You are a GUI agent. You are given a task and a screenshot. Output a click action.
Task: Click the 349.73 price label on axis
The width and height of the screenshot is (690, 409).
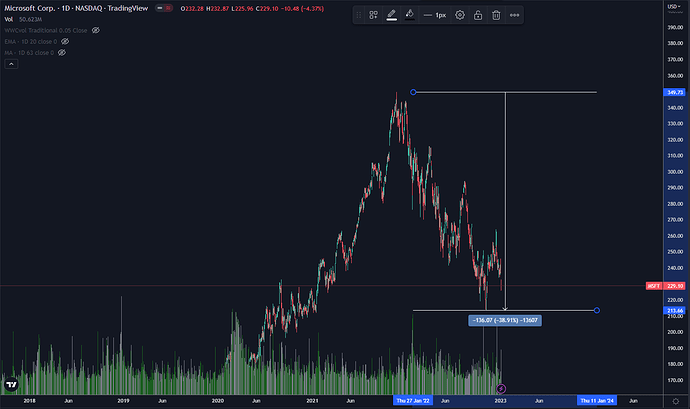[x=675, y=92]
